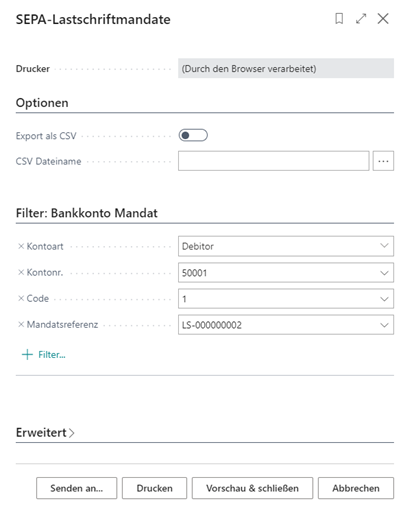
Task: Open file browse ellipsis beside CSV Dateiname
Action: coord(383,161)
